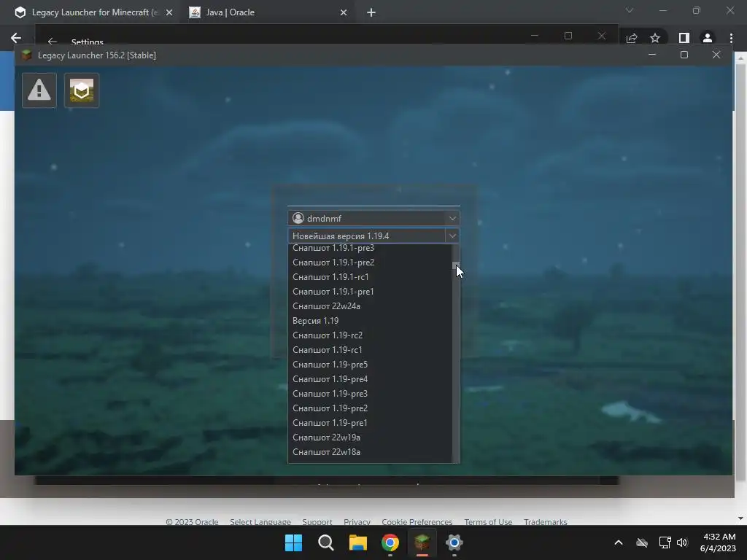Open network tray icon
The image size is (747, 560).
[x=665, y=542]
